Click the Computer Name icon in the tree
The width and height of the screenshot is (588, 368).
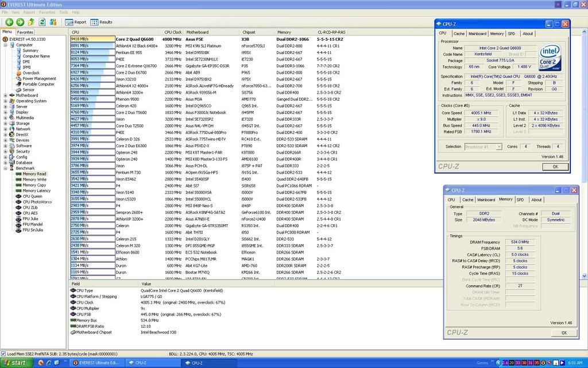tap(19, 56)
